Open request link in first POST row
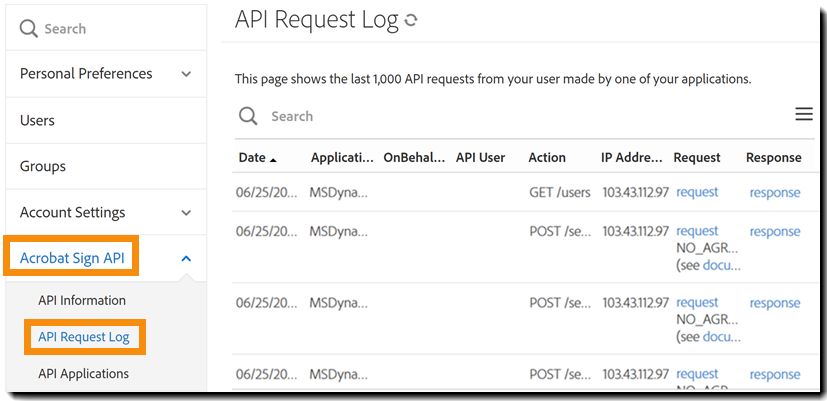This screenshot has width=827, height=401. pos(697,232)
